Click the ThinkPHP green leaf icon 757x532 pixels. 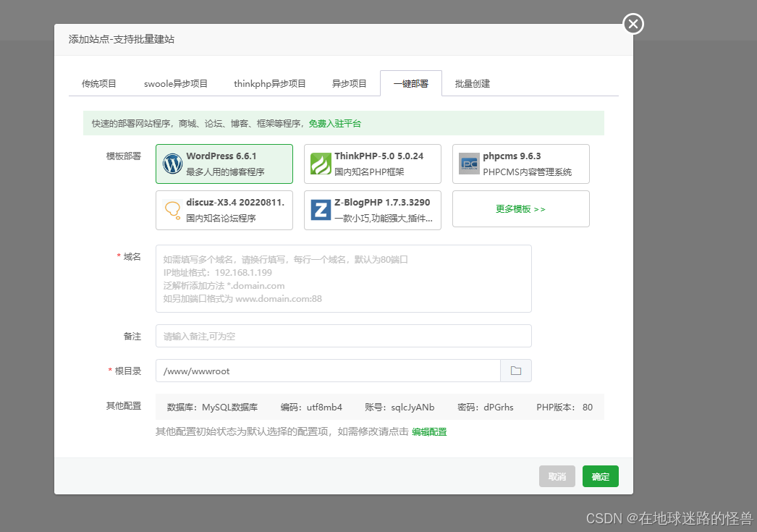pos(321,164)
